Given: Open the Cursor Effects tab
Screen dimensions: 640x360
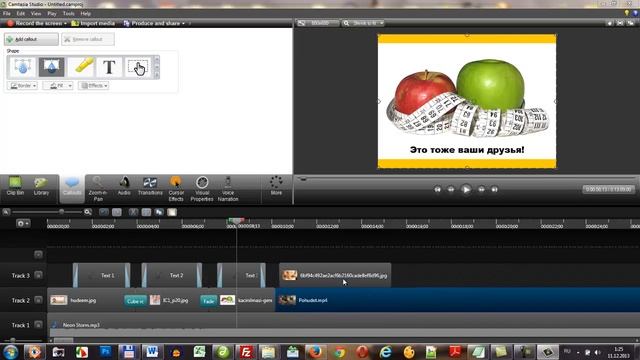Looking at the screenshot, I should [x=176, y=189].
